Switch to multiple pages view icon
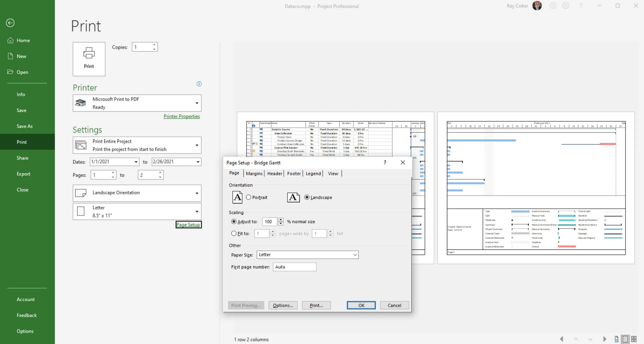This screenshot has height=344, width=644. tap(634, 339)
